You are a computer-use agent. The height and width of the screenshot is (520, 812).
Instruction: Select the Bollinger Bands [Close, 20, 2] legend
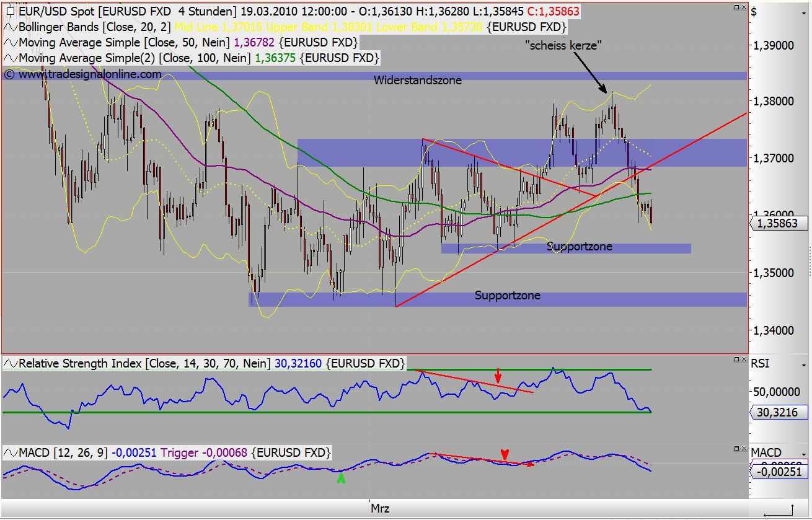point(95,27)
